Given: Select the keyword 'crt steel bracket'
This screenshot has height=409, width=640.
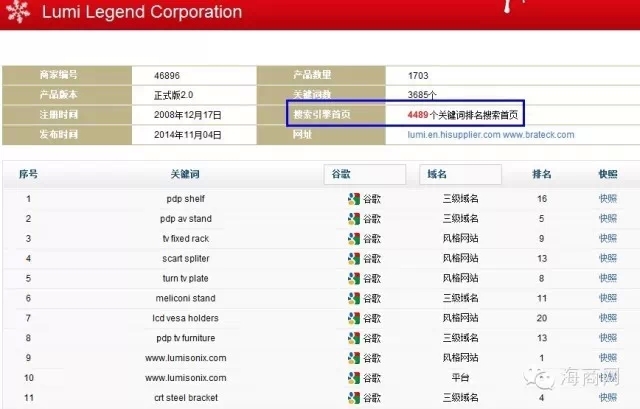Looking at the screenshot, I should (x=186, y=398).
